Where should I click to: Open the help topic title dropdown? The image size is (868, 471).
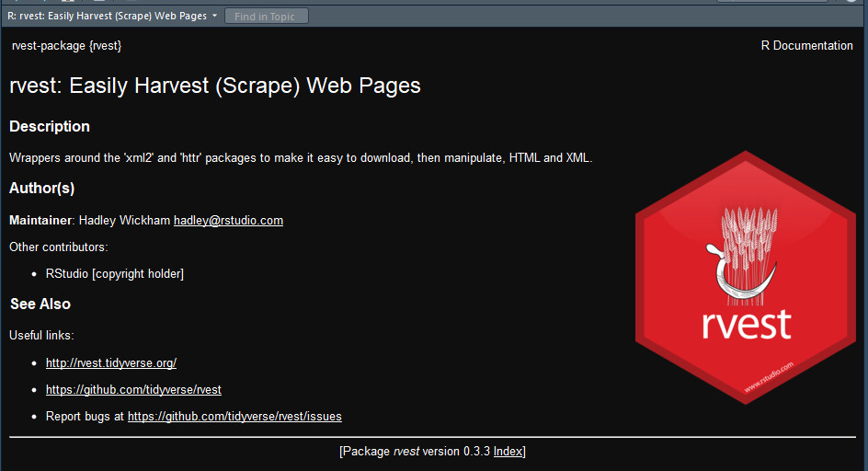tap(112, 16)
